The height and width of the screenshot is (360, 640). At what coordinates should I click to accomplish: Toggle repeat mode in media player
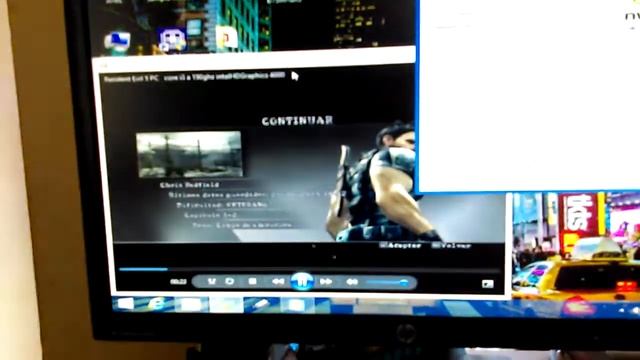tap(230, 281)
